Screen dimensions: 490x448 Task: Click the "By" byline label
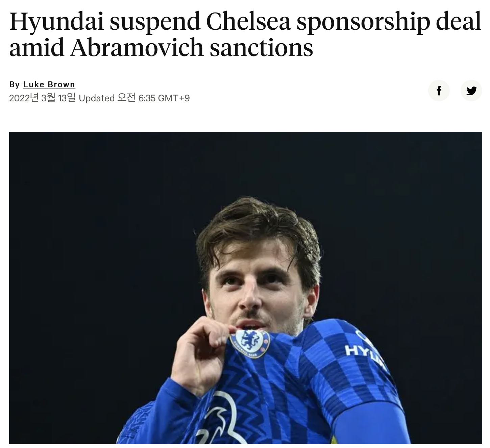pyautogui.click(x=15, y=84)
